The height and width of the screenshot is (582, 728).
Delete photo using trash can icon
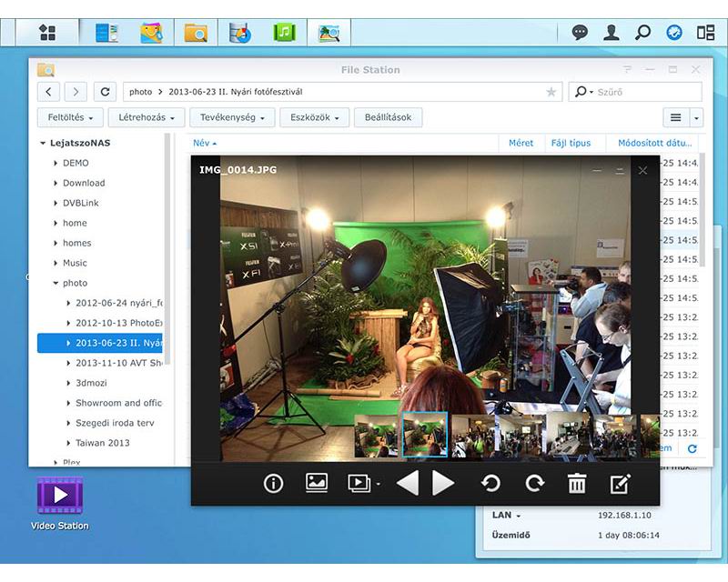(577, 484)
